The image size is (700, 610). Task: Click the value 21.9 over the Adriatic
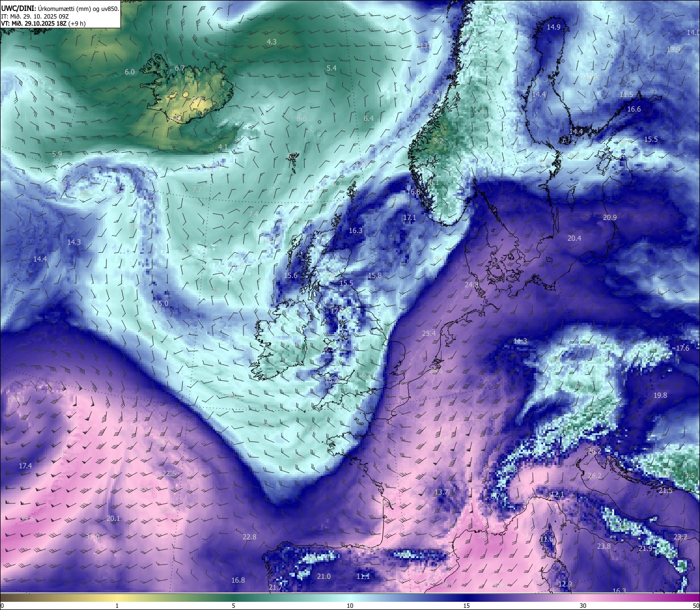[645, 549]
